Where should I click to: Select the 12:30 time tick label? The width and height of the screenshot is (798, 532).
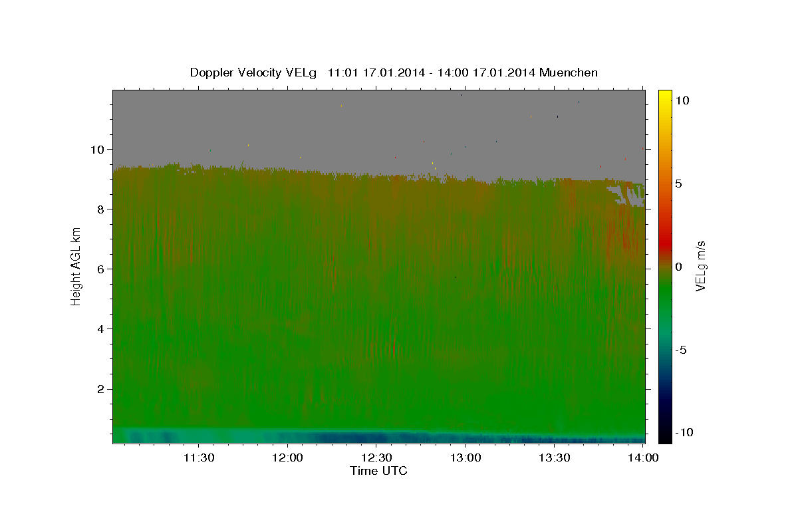point(376,458)
